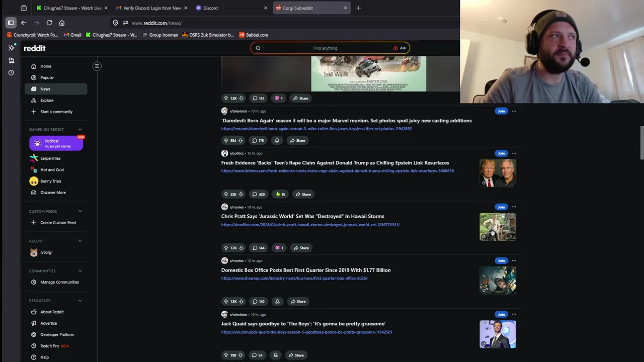This screenshot has width=644, height=362.
Task: Click the Reddit logo
Action: (34, 48)
